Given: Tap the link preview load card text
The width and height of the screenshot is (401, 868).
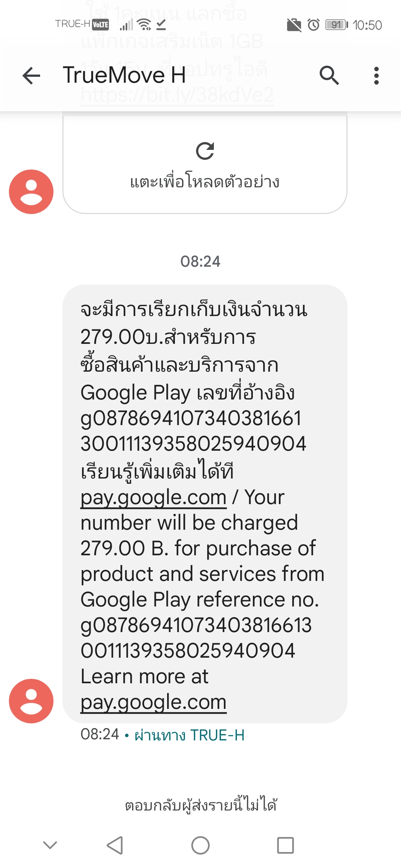Looking at the screenshot, I should pos(205,182).
